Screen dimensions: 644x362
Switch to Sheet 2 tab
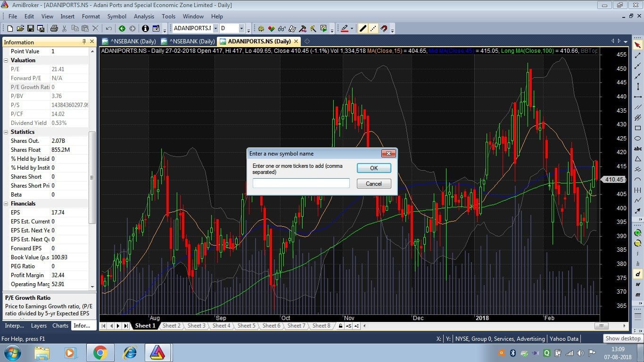(172, 326)
